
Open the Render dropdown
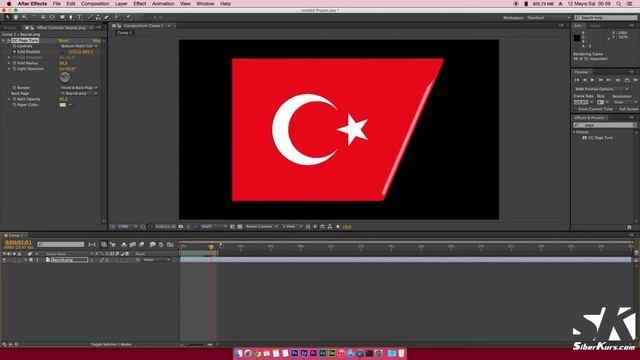point(79,88)
